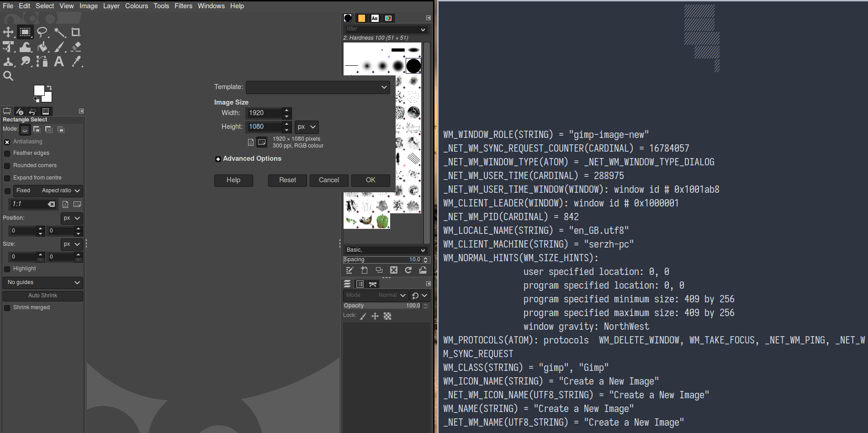Open the Filters menu

(183, 6)
